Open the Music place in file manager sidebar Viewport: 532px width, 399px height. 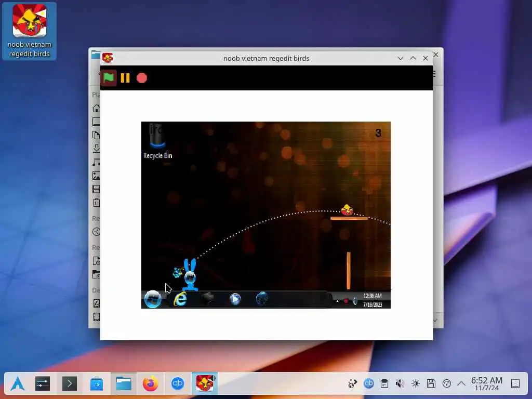click(96, 162)
